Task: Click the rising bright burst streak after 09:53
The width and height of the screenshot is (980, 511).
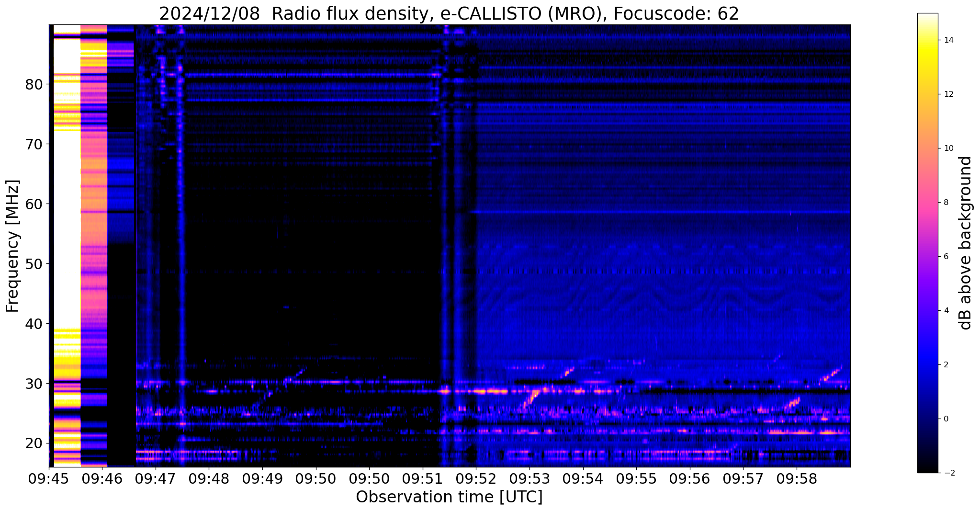Action: tap(531, 399)
